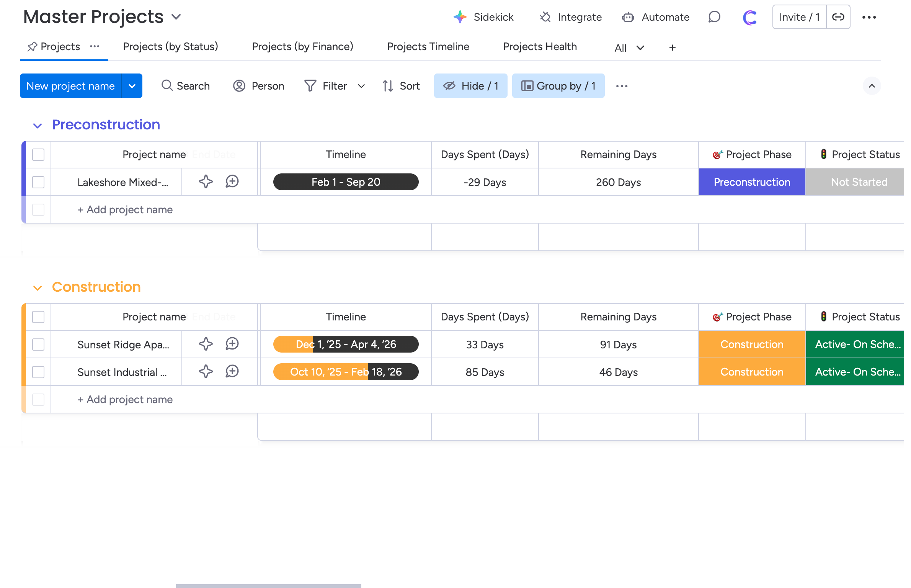
Task: Open the Projects (by Finance) tab
Action: tap(302, 47)
